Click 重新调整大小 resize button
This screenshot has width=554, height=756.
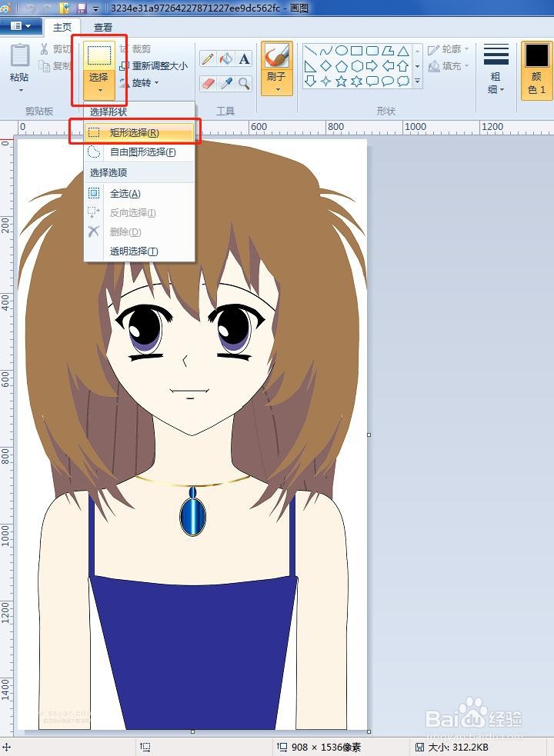(154, 66)
